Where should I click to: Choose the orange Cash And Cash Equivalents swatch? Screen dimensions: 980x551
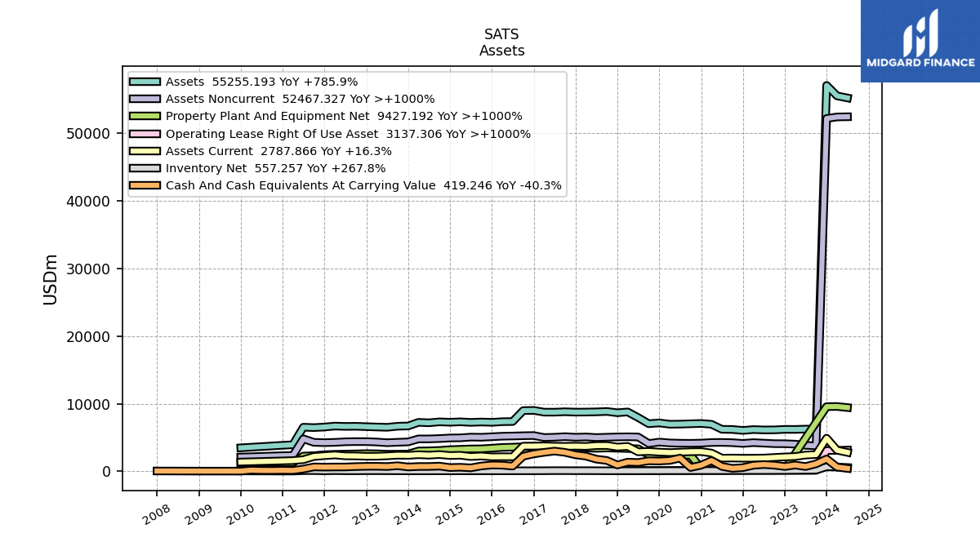146,185
